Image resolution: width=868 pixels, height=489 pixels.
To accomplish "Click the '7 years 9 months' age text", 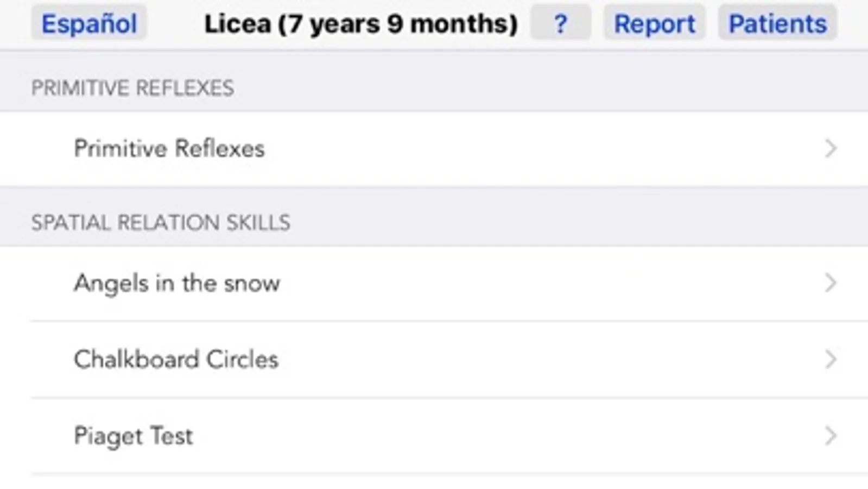I will 398,23.
